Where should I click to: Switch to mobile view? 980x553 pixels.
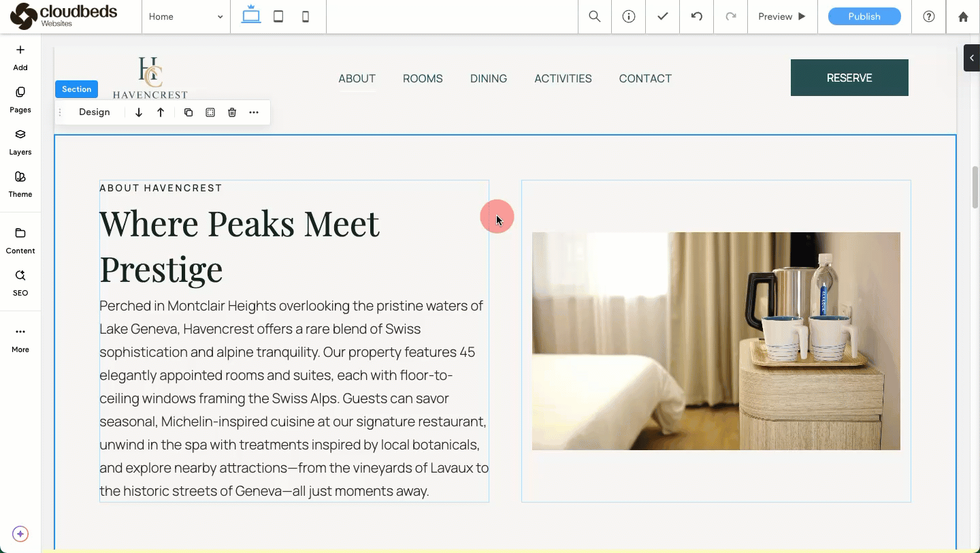(306, 16)
